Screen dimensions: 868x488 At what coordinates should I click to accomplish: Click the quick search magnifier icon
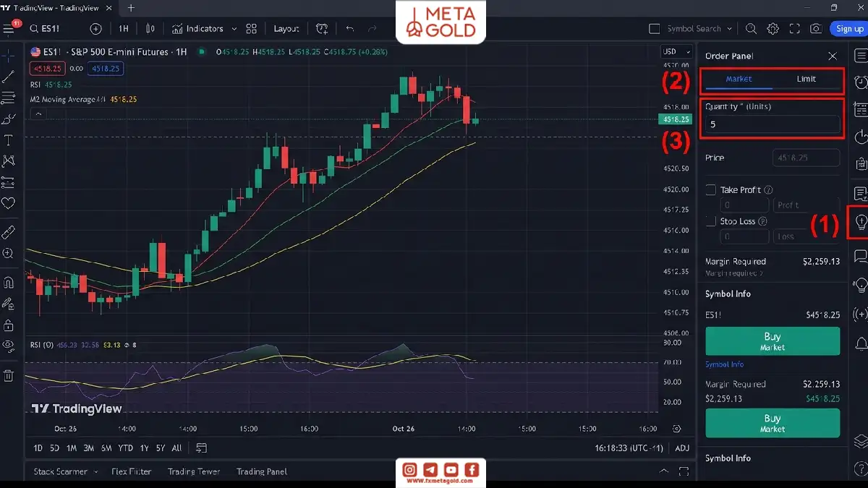click(751, 29)
